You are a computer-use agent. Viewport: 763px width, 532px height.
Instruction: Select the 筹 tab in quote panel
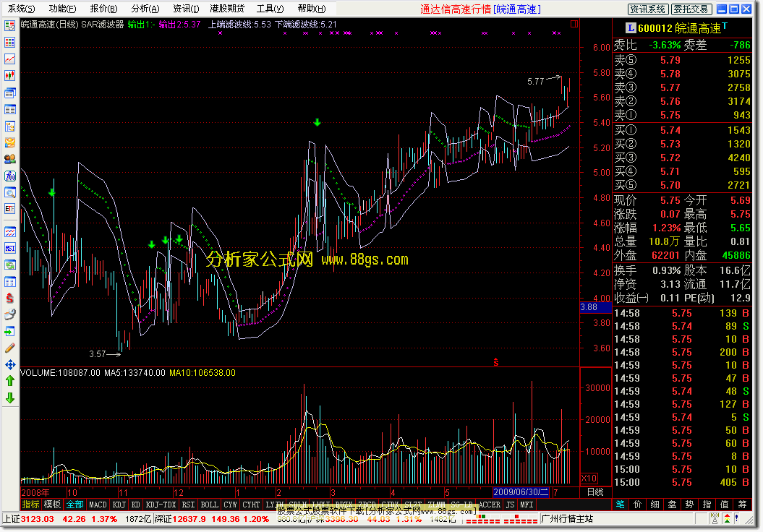click(742, 505)
